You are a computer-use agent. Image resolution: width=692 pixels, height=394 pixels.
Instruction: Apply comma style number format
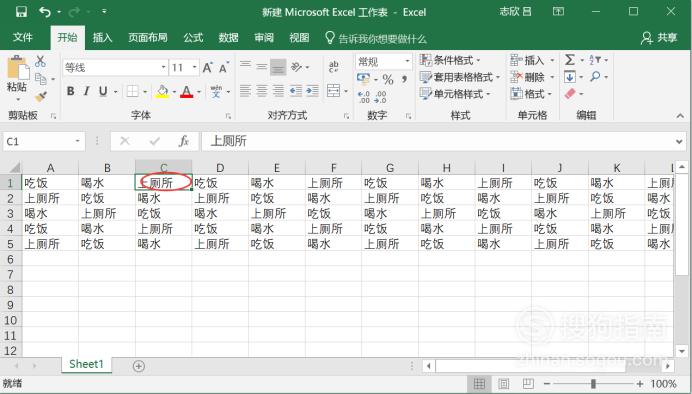(404, 79)
